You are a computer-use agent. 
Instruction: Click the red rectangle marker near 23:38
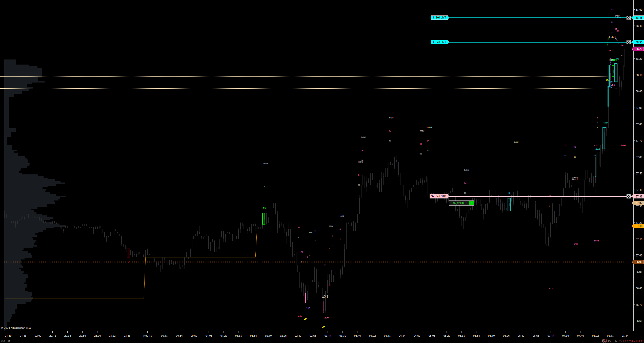[x=128, y=253]
